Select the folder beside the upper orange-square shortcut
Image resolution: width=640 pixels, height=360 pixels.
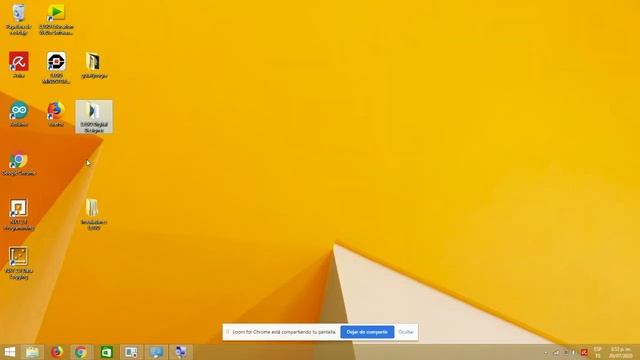(x=93, y=214)
